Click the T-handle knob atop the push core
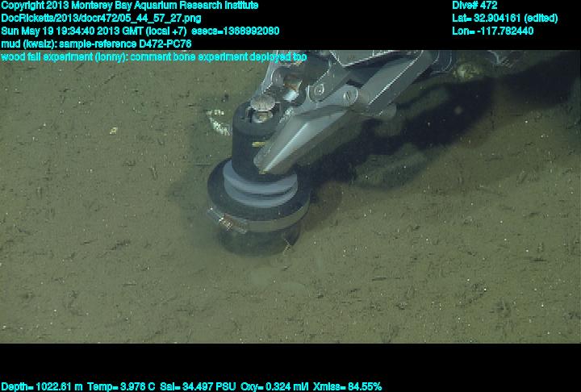Viewport: 581px width, 392px height. pyautogui.click(x=264, y=105)
